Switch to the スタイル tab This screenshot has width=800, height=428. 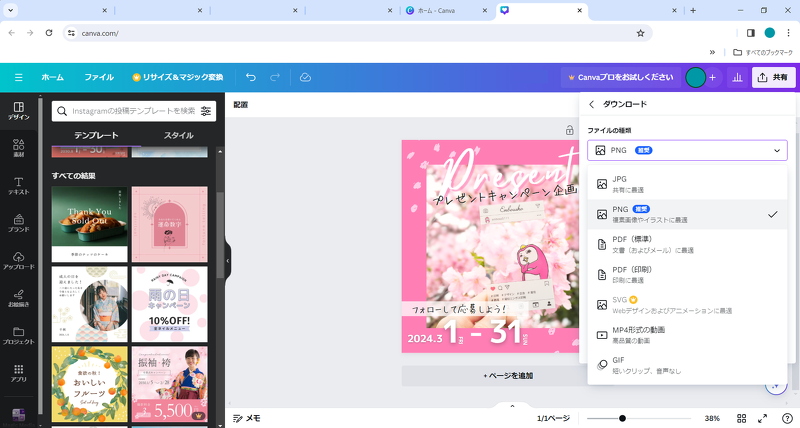tap(179, 135)
